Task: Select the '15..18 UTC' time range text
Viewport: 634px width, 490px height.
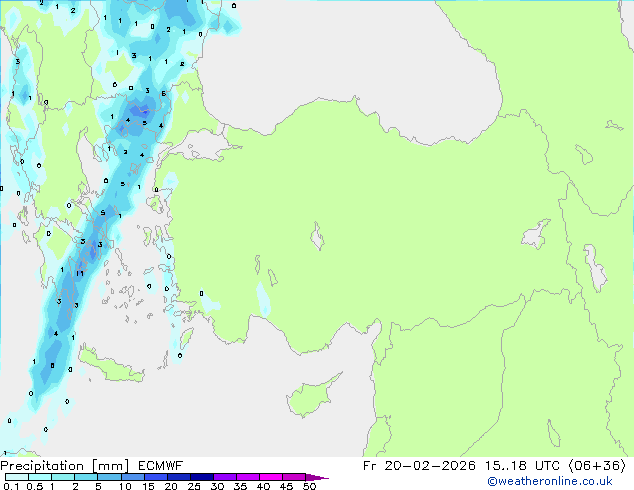Action: pyautogui.click(x=522, y=466)
